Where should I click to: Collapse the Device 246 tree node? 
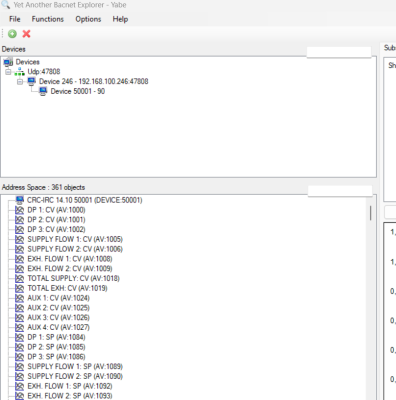click(x=20, y=81)
